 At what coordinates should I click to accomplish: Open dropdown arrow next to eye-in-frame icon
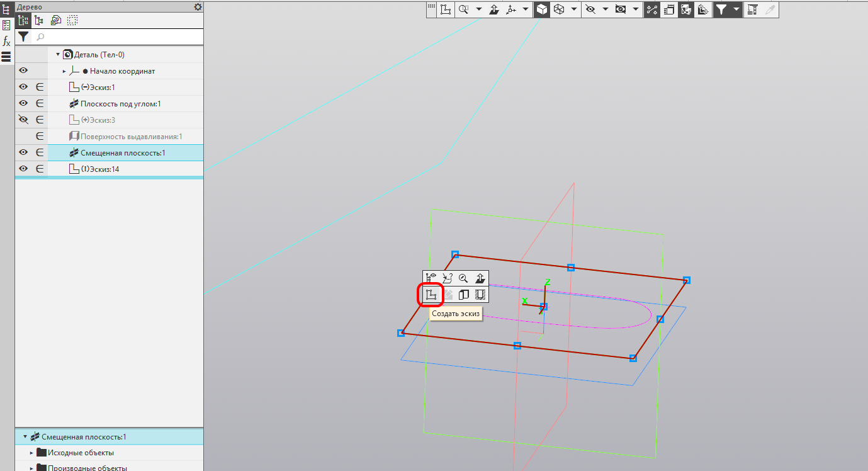636,9
